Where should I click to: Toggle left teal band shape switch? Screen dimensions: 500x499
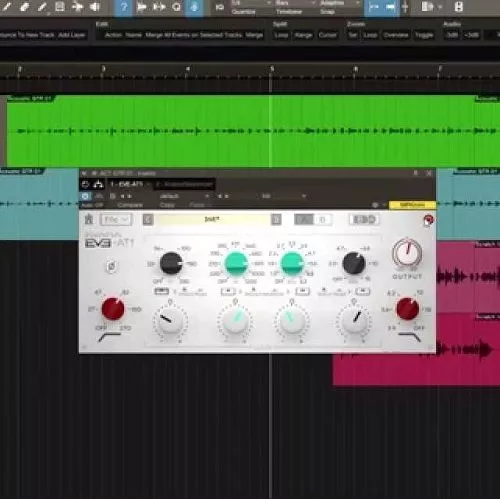click(x=228, y=291)
